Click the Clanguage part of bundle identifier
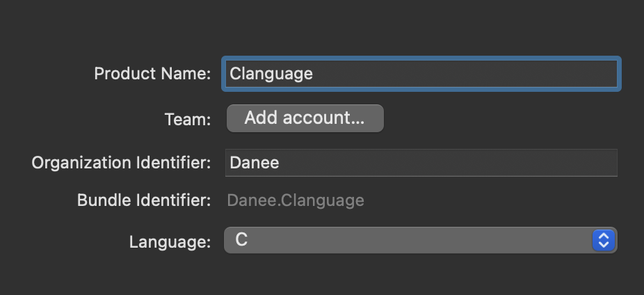The height and width of the screenshot is (295, 644). (x=321, y=201)
